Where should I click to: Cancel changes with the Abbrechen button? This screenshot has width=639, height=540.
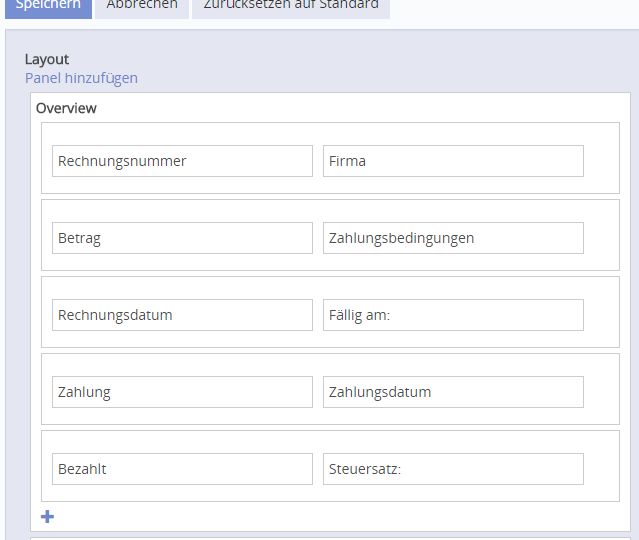[x=141, y=6]
